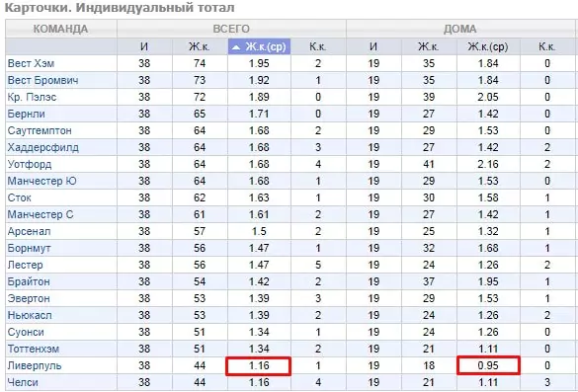Sort by И column under ДОМА
Screen dimensions: 578x392
(373, 46)
